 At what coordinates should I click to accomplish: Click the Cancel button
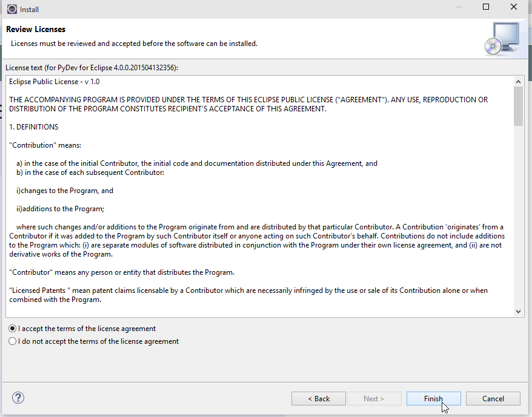tap(493, 398)
